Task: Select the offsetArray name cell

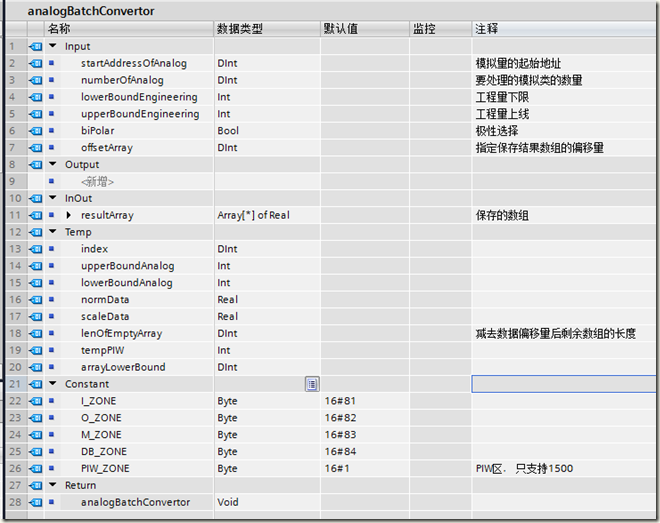Action: [107, 148]
